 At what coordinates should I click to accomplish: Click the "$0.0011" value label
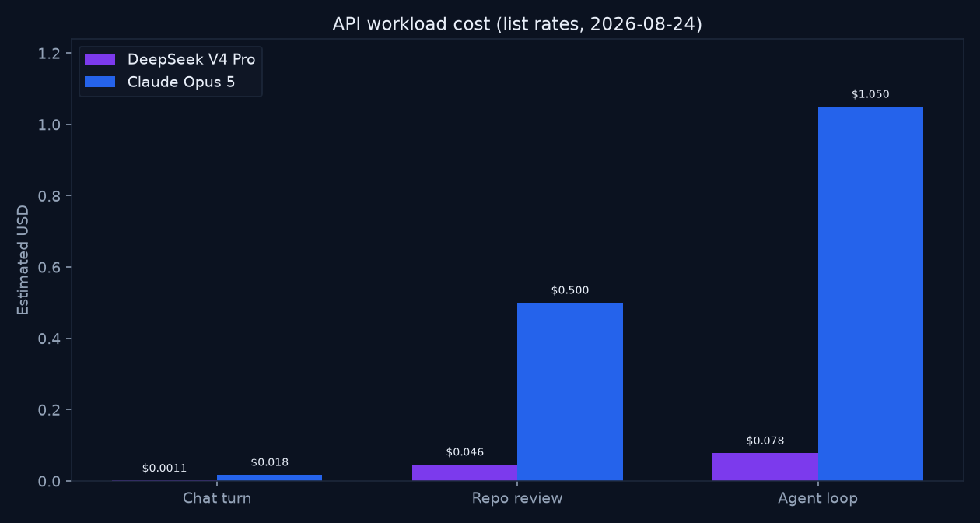click(164, 469)
